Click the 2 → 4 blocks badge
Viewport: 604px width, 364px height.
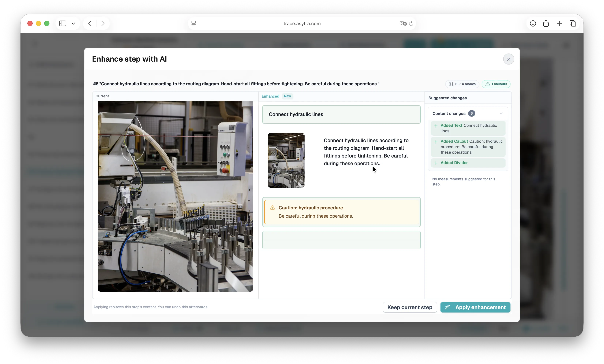coord(462,84)
